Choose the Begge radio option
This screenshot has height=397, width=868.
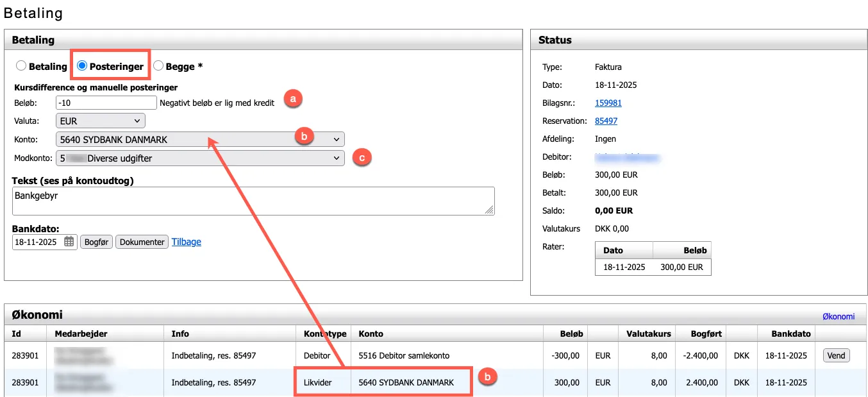pos(158,66)
